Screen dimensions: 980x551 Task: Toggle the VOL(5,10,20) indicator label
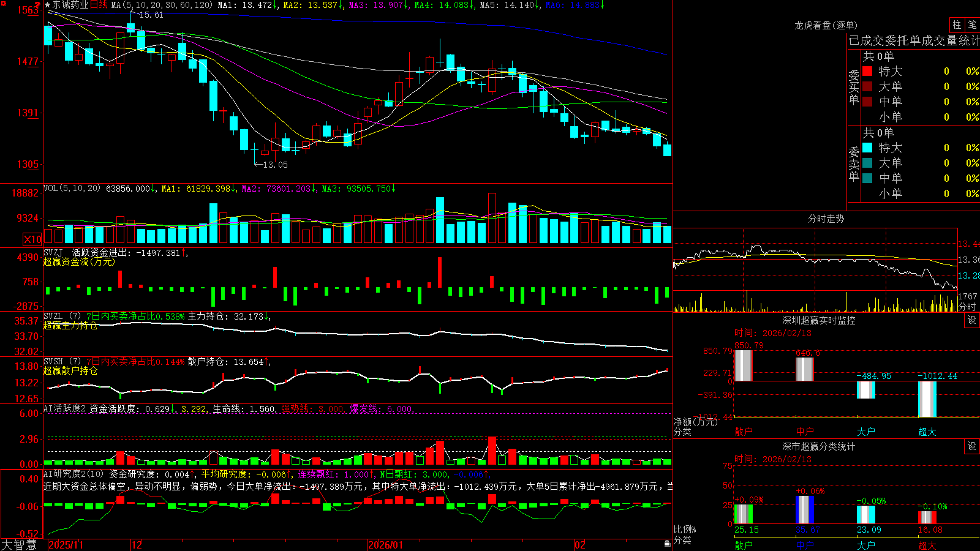pyautogui.click(x=72, y=188)
